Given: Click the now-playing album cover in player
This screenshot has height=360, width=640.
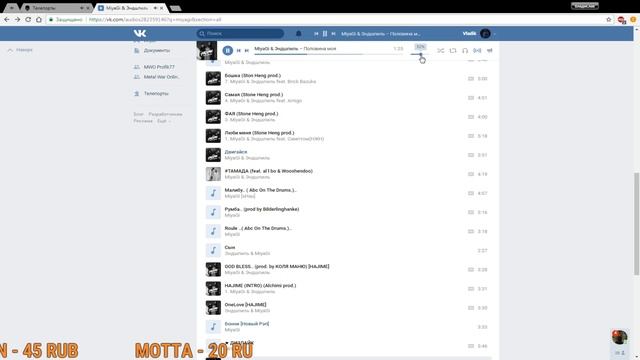Looking at the screenshot, I should click(207, 50).
